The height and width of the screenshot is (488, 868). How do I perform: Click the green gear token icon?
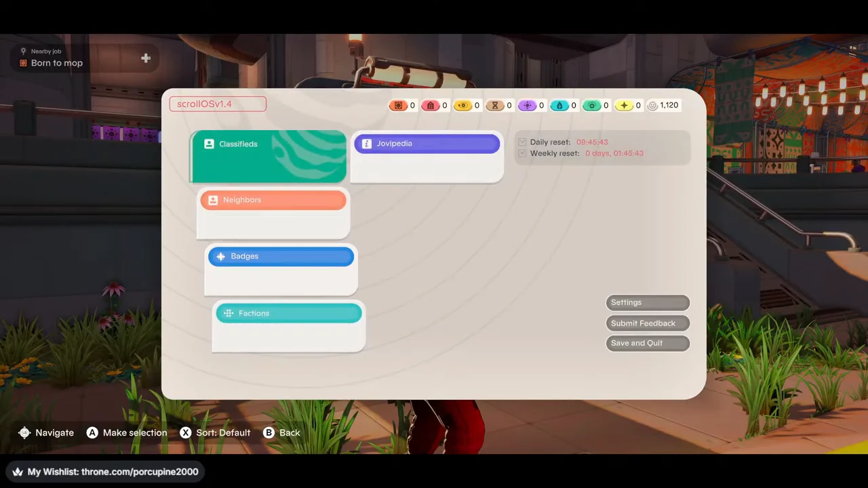(x=592, y=106)
